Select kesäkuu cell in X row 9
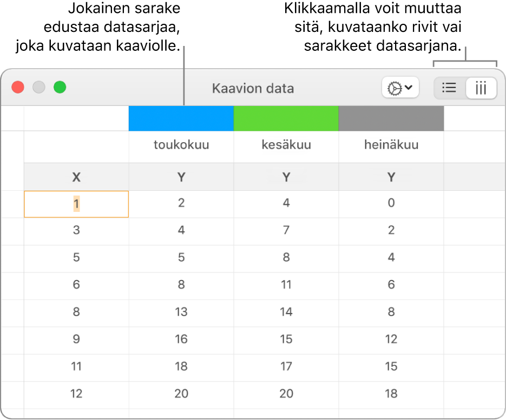The image size is (506, 420). point(286,341)
